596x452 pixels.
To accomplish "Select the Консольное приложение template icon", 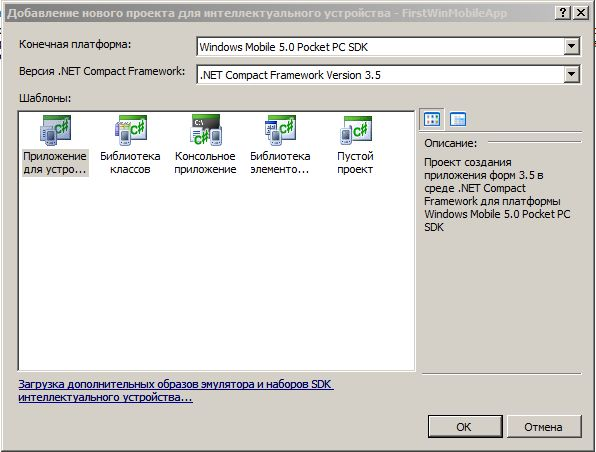I will 206,130.
